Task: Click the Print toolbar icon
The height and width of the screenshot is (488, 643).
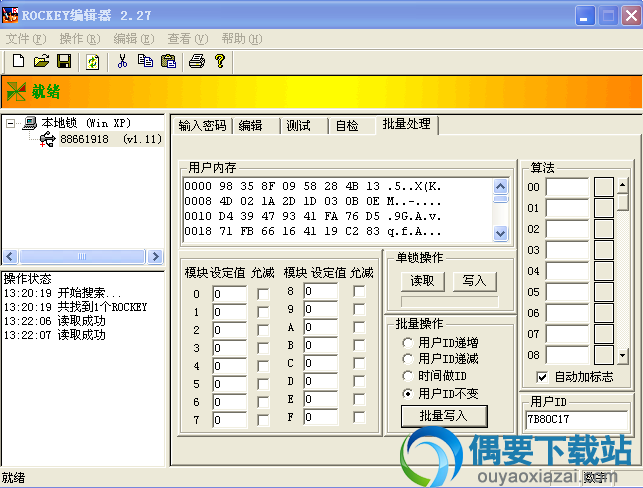Action: coord(197,61)
